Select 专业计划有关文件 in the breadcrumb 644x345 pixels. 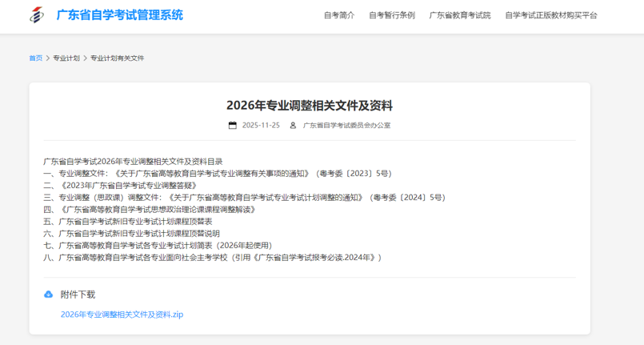pyautogui.click(x=117, y=58)
